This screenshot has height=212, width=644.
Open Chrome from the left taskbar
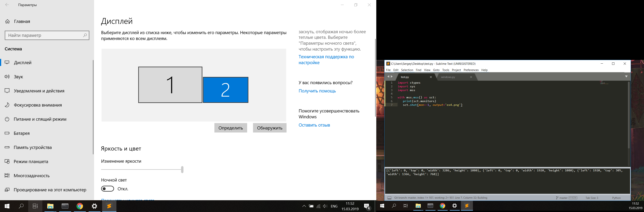click(80, 206)
